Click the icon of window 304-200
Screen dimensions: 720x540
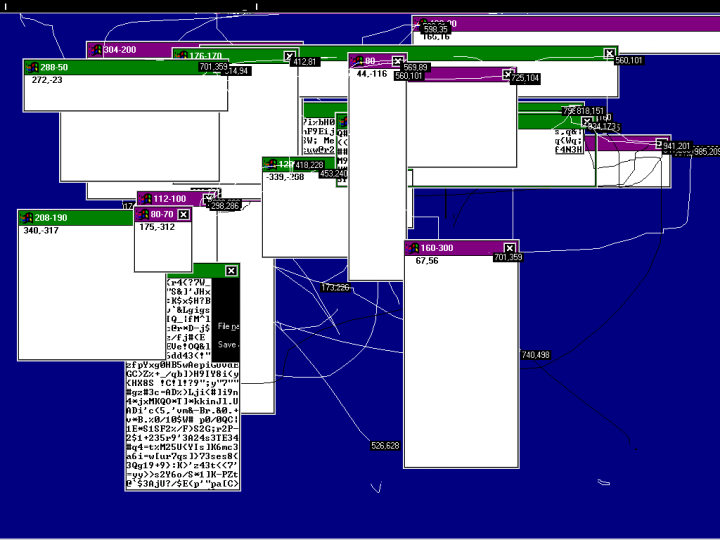(x=95, y=49)
